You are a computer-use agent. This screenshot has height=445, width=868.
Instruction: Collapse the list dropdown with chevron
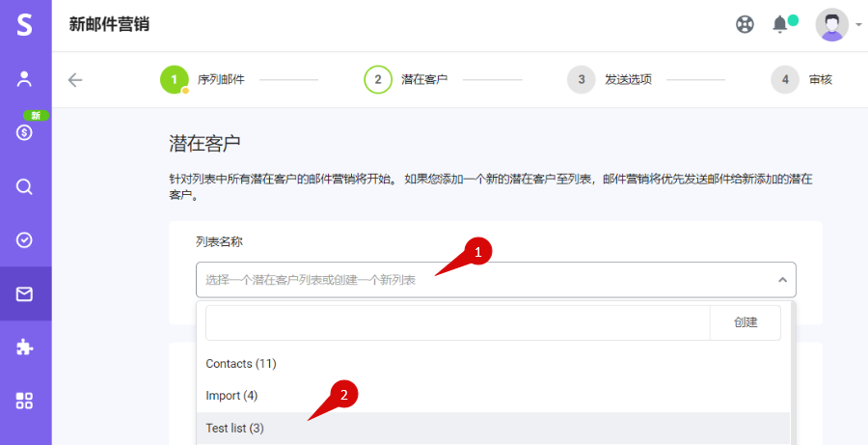pos(782,280)
